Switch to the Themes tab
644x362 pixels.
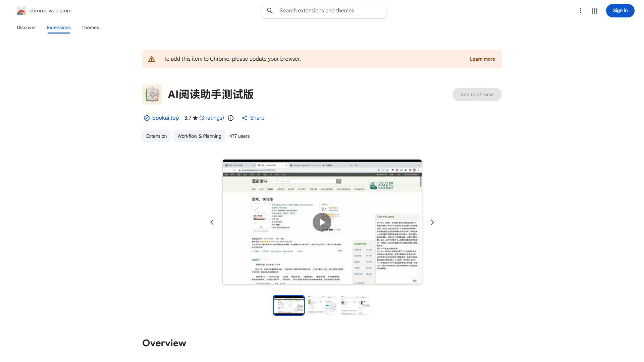[x=90, y=27]
